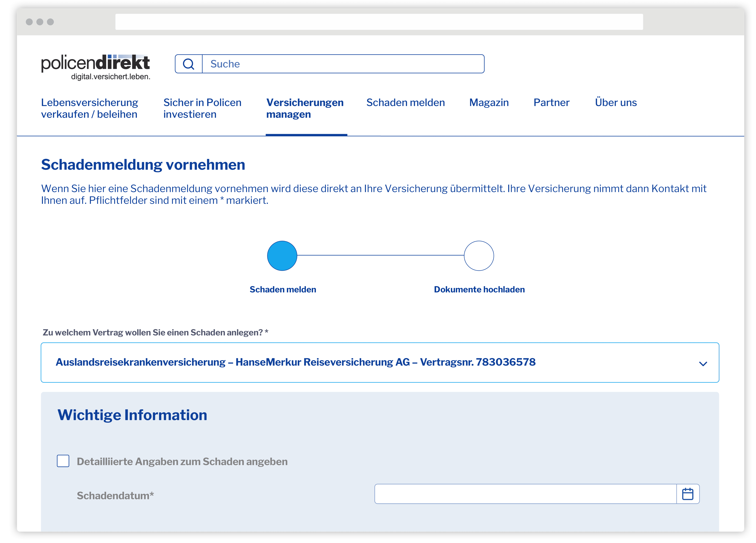
Task: Select the empty 'Dokumente hochladen' step circle
Action: point(479,256)
